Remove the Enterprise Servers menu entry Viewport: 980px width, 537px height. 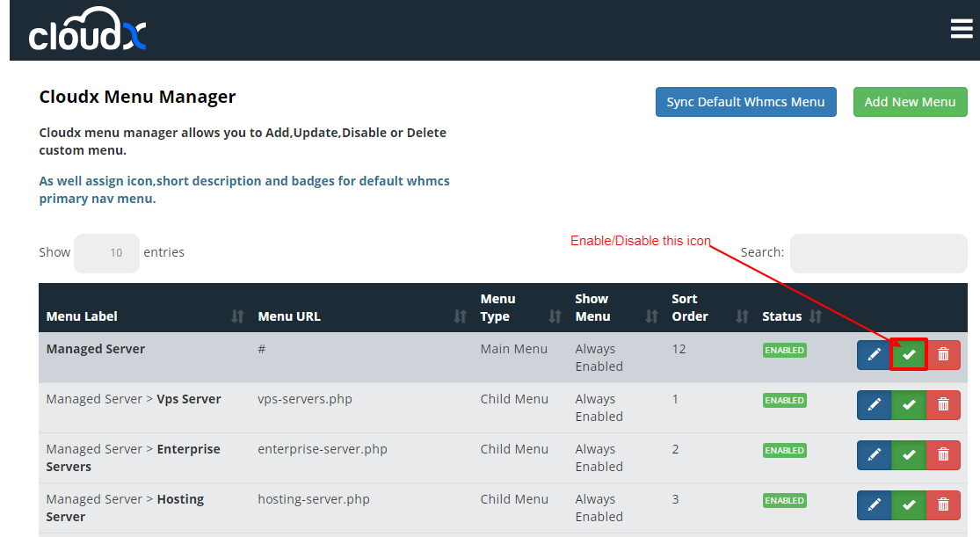click(x=943, y=455)
